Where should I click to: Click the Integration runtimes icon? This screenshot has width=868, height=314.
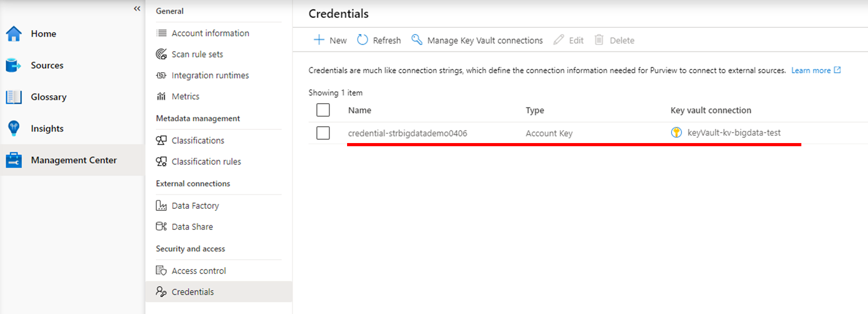(161, 75)
